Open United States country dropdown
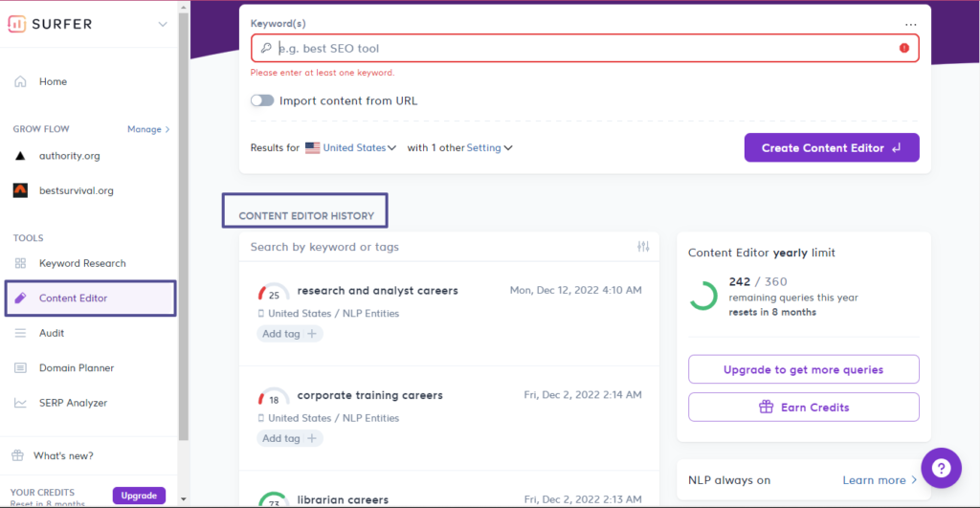 point(360,148)
